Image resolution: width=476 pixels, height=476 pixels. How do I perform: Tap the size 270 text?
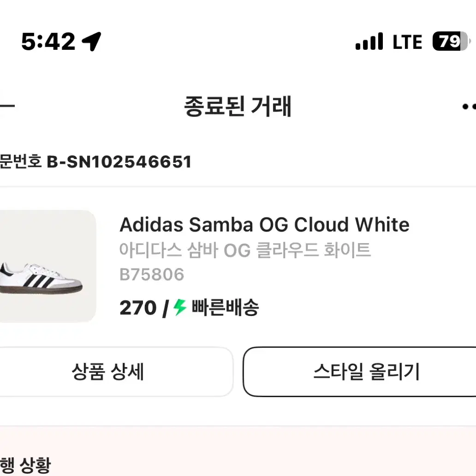pos(138,308)
